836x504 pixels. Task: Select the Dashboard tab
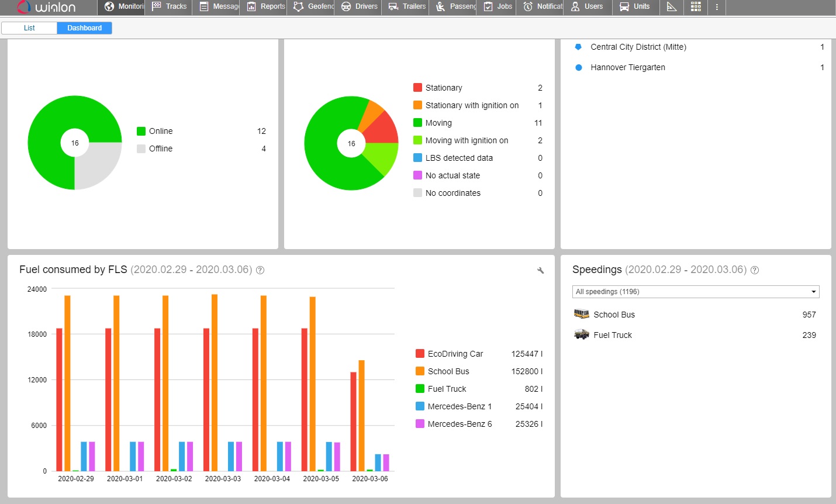point(84,28)
